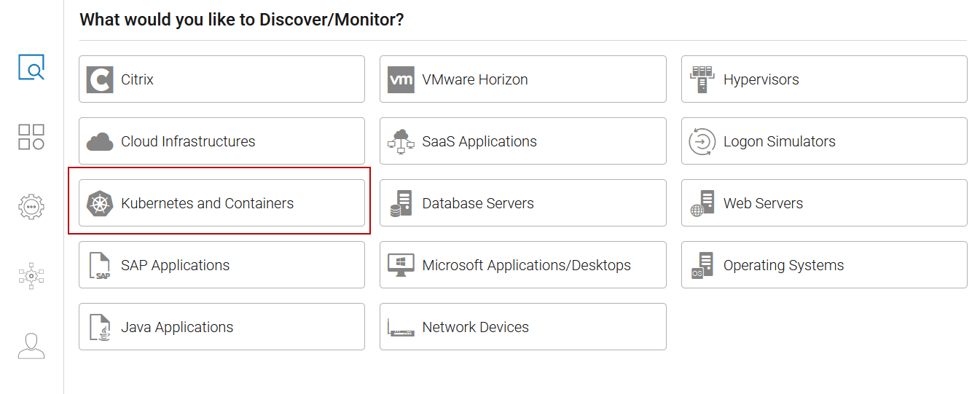This screenshot has height=394, width=980.
Task: Open the settings gear sidebar icon
Action: click(31, 206)
